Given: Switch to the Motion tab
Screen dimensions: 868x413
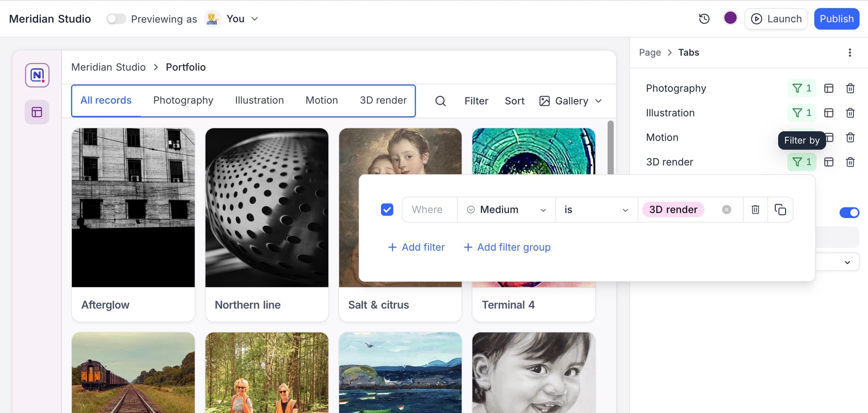Looking at the screenshot, I should click(321, 100).
